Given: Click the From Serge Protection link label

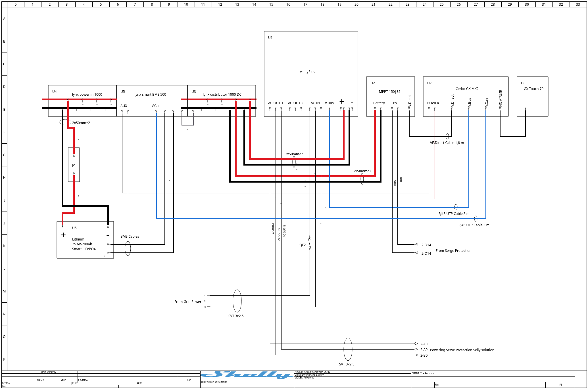Looking at the screenshot, I should [x=454, y=250].
